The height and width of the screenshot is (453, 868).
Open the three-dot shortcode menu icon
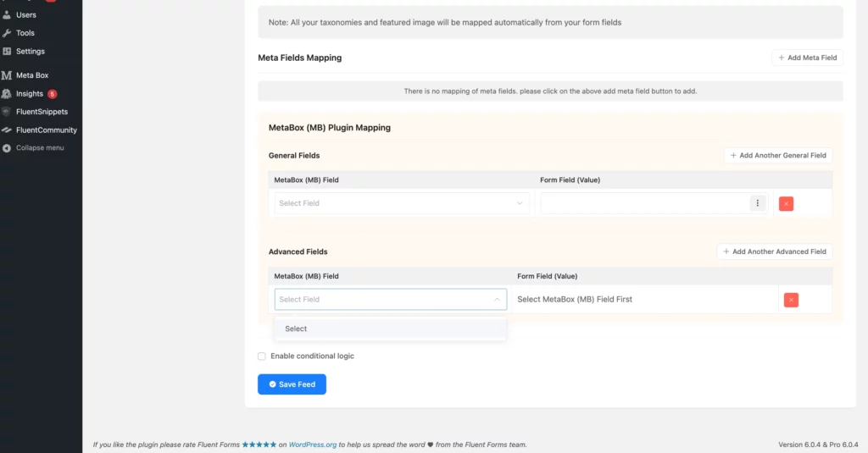[758, 203]
